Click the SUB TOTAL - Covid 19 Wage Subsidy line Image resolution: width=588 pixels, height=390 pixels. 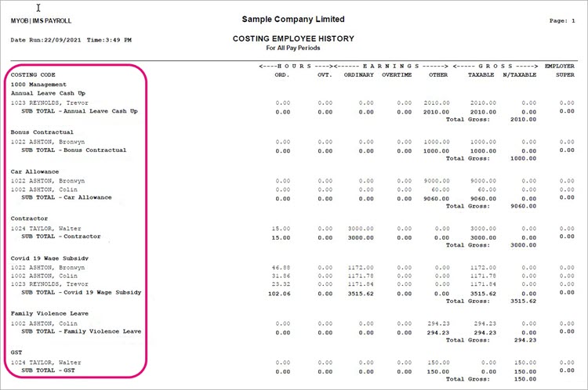tap(82, 292)
